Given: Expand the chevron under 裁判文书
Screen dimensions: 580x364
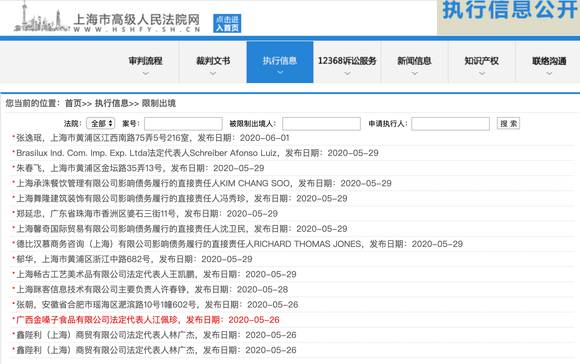Looking at the screenshot, I should (213, 74).
